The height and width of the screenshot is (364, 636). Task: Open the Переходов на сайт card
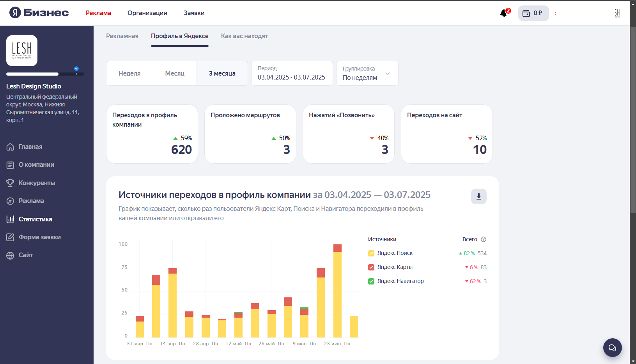(447, 134)
